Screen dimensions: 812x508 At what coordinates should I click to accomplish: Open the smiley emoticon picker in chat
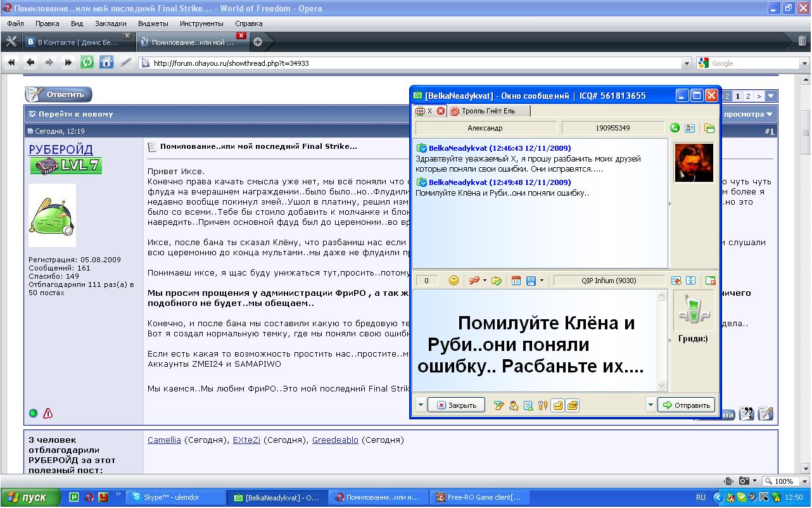click(454, 281)
